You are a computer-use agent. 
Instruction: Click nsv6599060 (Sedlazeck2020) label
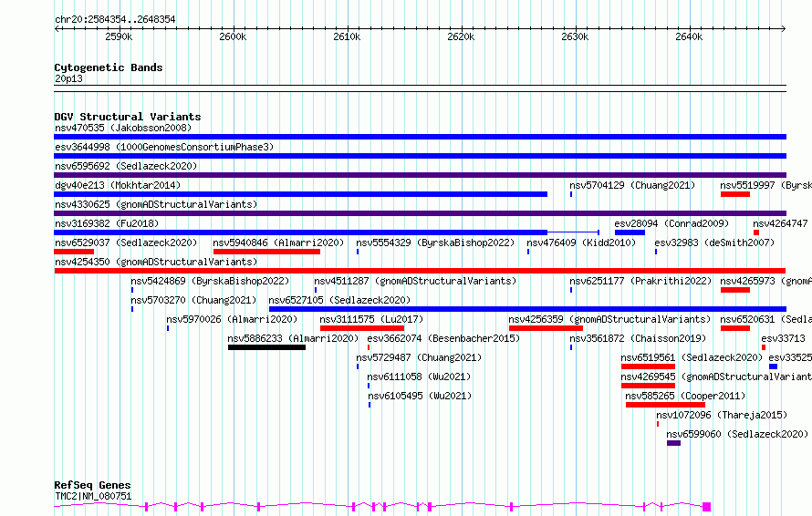[737, 434]
